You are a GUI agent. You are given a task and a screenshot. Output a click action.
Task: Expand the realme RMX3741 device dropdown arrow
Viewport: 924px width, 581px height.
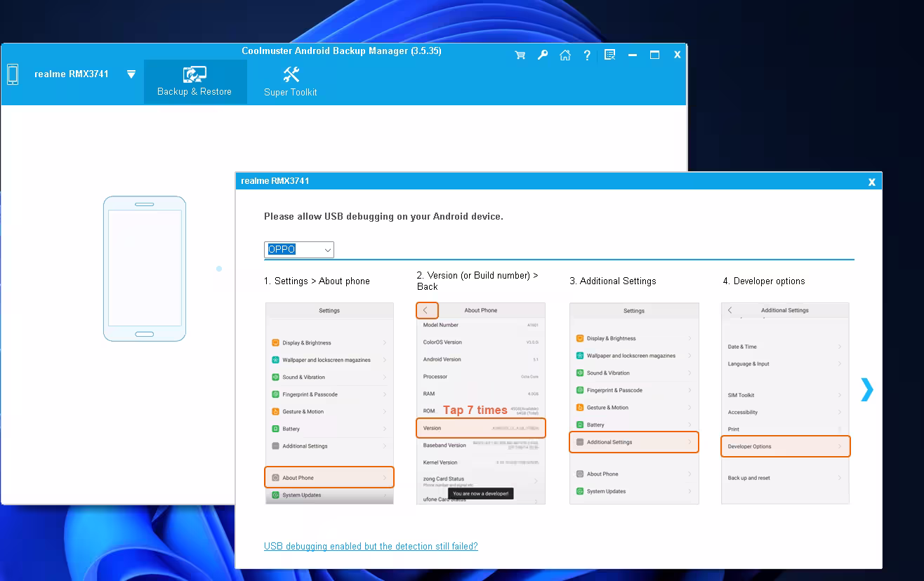coord(131,74)
